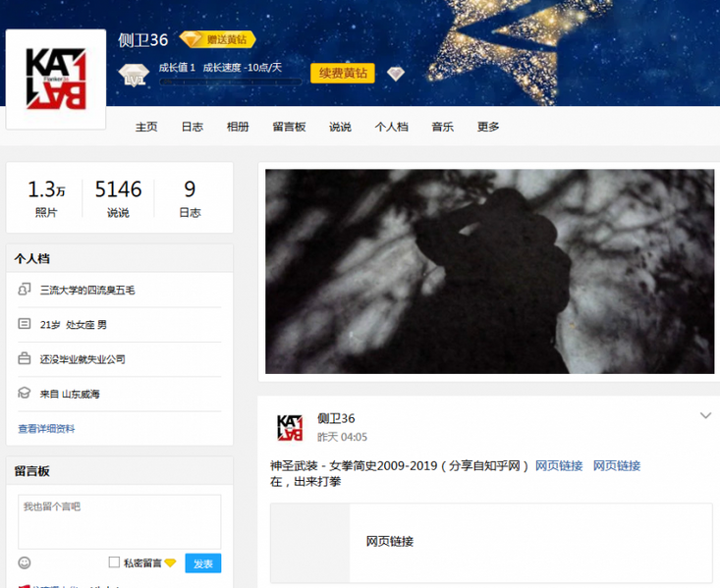The image size is (720, 588).
Task: Click the 续费黄钻 renew button
Action: click(343, 73)
